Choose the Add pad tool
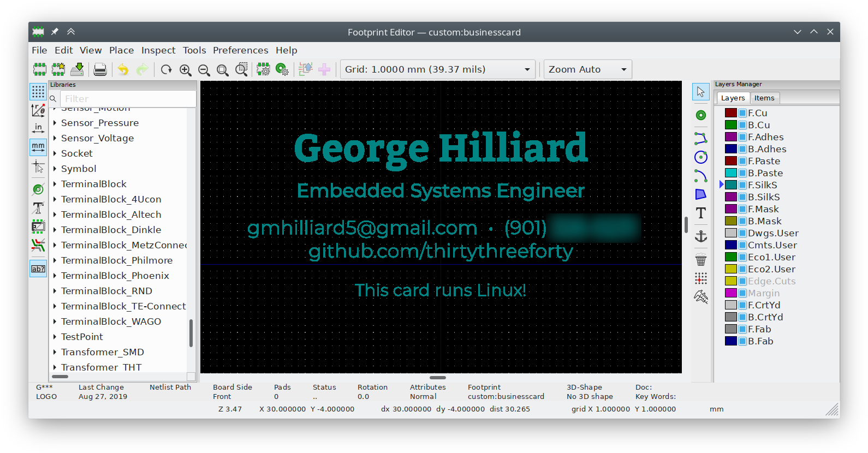This screenshot has width=868, height=453. coord(701,115)
